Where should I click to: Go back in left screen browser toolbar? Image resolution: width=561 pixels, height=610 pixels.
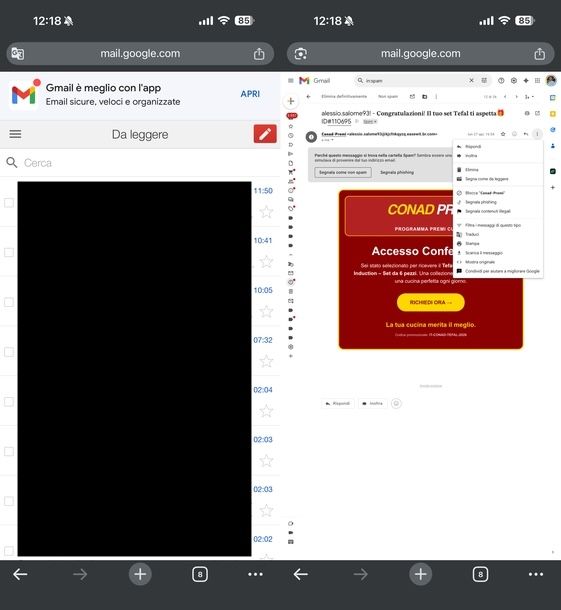(20, 574)
